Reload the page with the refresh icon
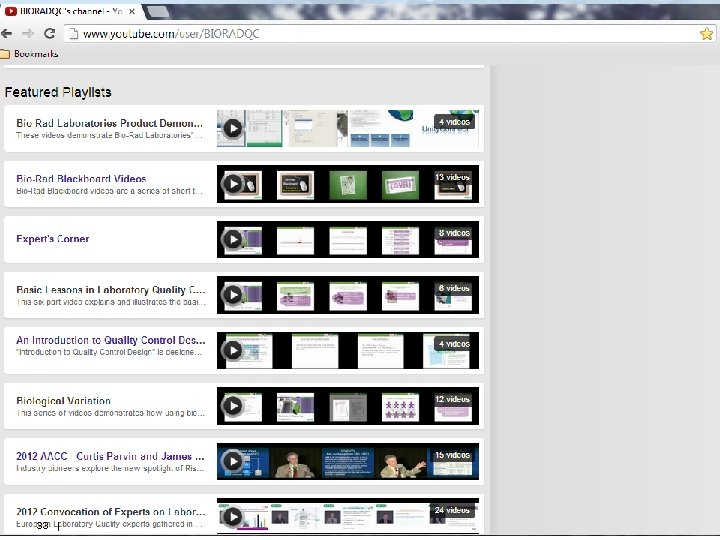 (x=50, y=34)
